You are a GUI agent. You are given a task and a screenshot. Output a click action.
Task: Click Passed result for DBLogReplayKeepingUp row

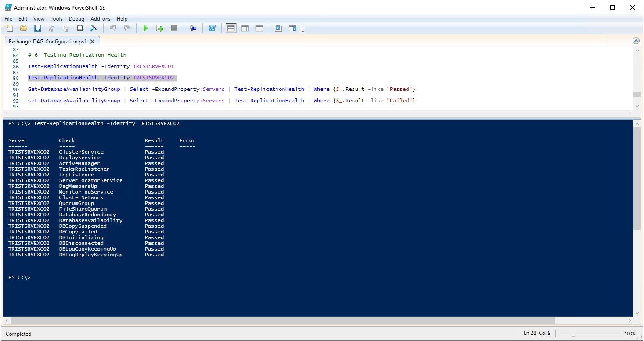point(154,255)
